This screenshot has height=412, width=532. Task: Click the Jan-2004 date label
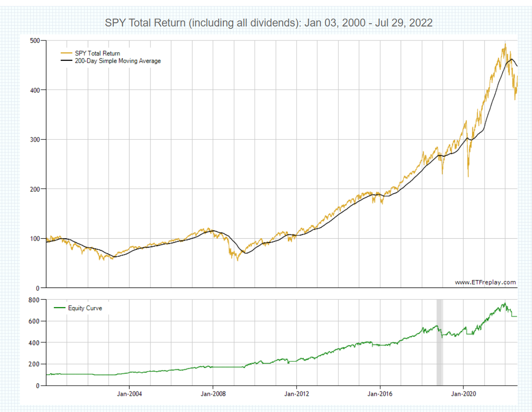(x=129, y=394)
